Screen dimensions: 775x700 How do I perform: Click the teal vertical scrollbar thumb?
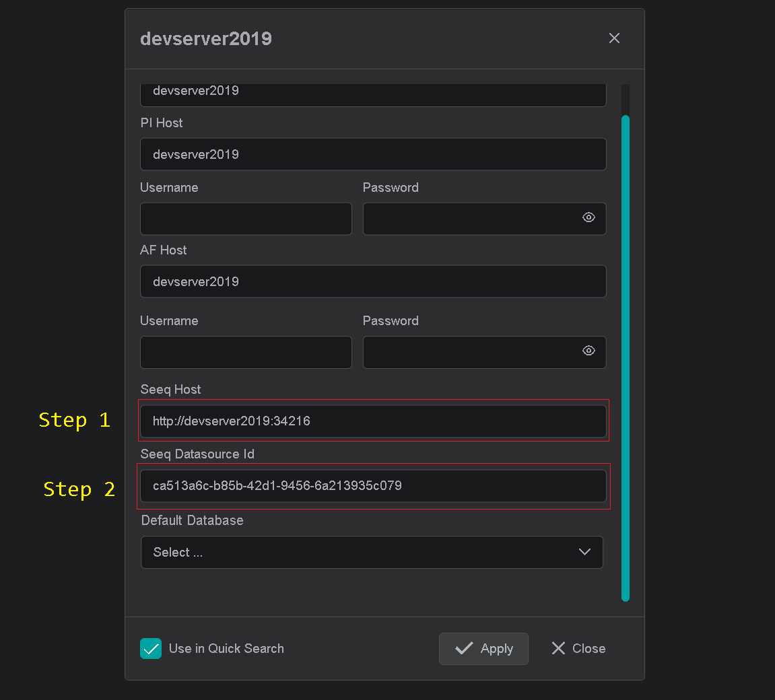(626, 358)
